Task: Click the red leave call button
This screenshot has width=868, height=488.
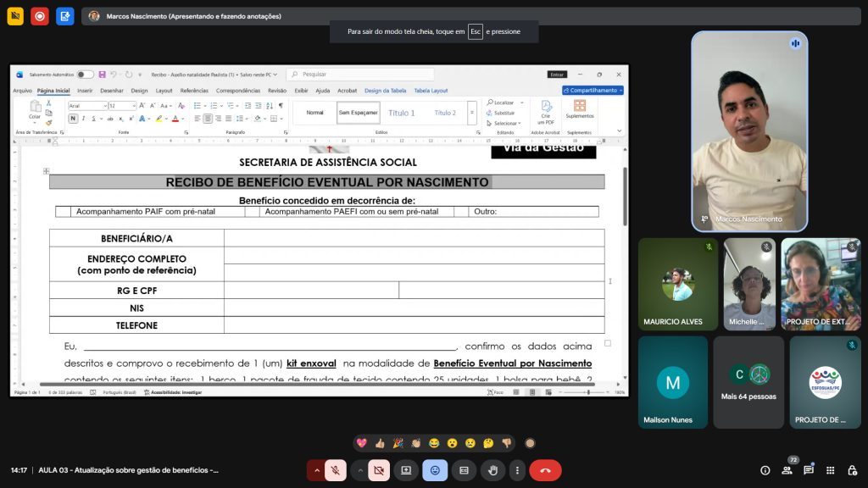Action: point(545,470)
